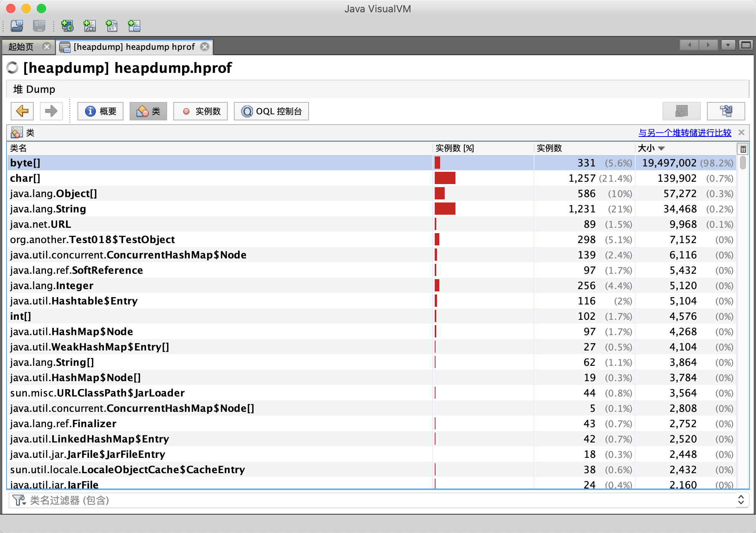Screen dimensions: 756x533
Task: Select the java.lang.ref.SoftReference row
Action: coord(372,270)
